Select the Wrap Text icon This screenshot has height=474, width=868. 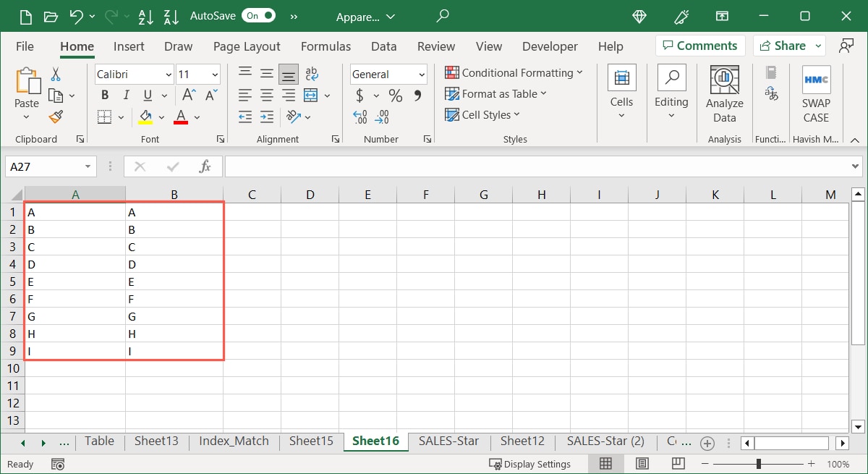[311, 72]
